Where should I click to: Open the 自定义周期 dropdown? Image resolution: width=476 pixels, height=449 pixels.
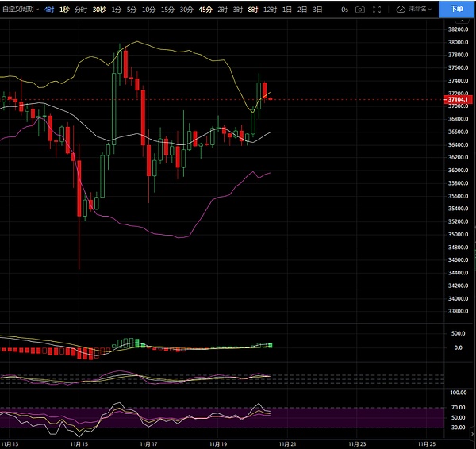click(20, 10)
